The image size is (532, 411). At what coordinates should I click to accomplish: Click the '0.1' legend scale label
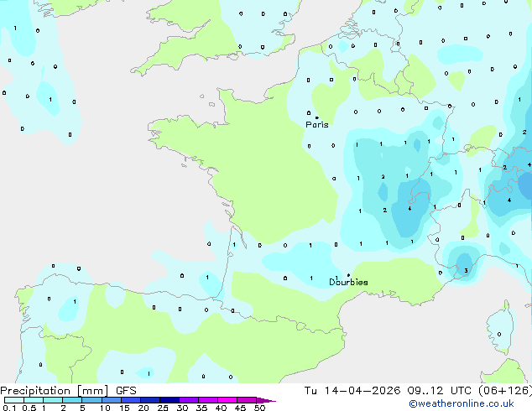[x=8, y=408]
